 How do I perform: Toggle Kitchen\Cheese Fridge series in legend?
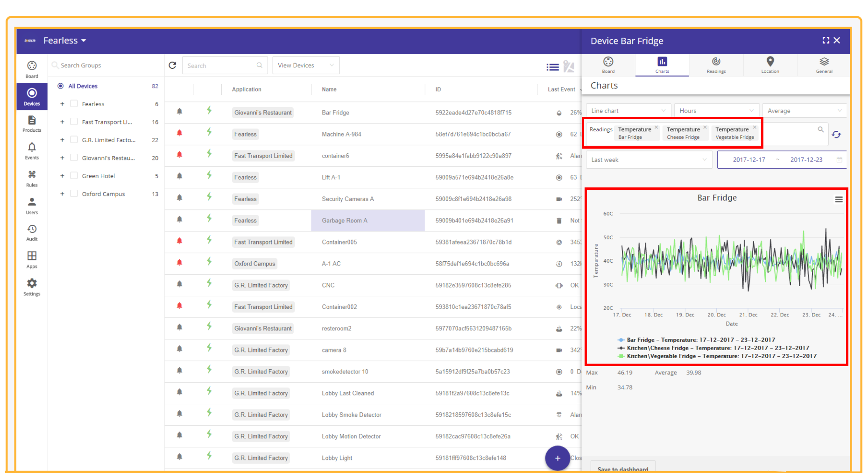[x=713, y=348]
